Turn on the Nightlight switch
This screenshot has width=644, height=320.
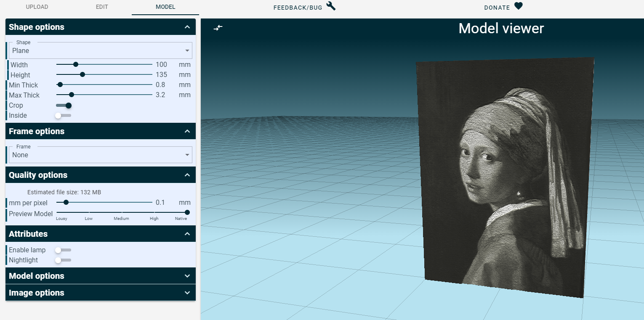click(x=63, y=260)
